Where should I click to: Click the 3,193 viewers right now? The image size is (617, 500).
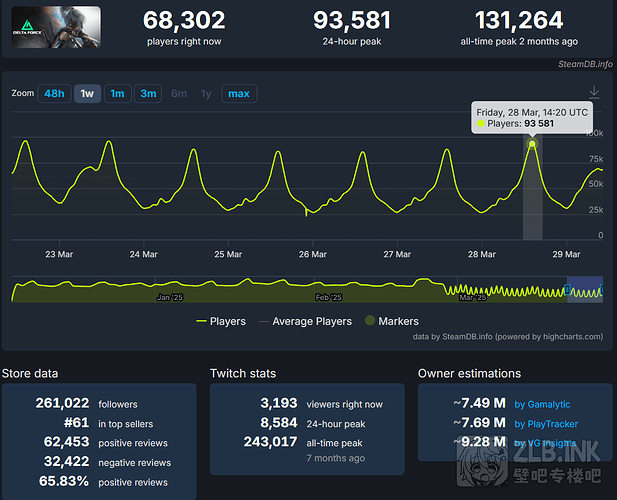pos(279,403)
